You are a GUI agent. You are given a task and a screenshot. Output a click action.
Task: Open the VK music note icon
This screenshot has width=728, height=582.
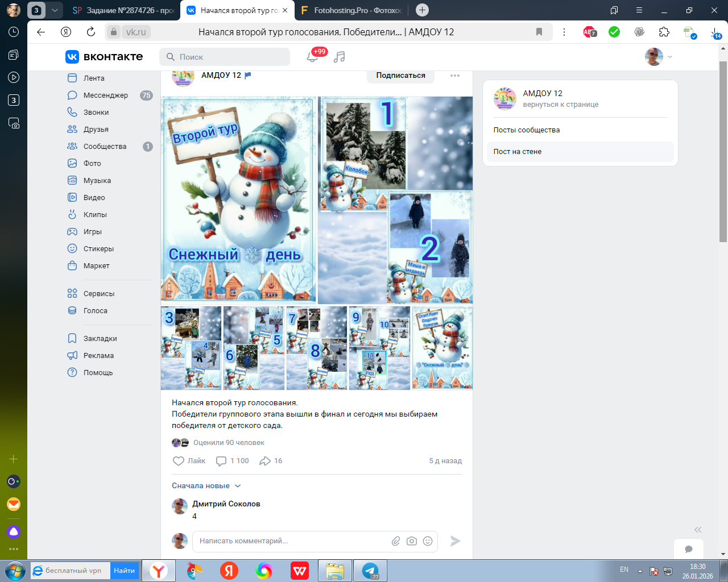[340, 57]
